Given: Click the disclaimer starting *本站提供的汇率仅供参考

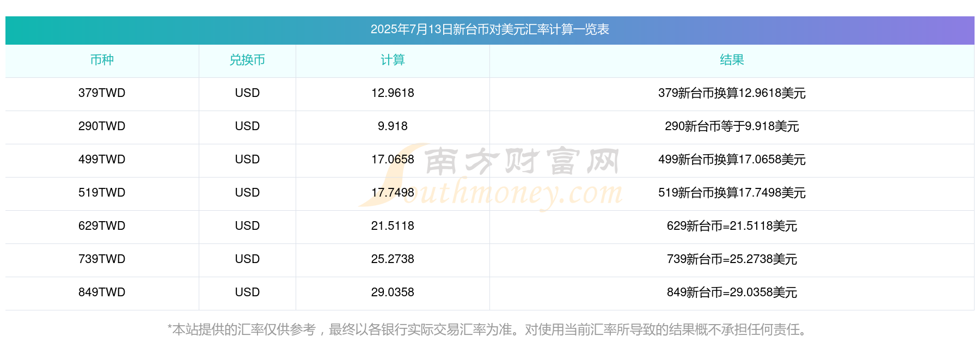Looking at the screenshot, I should coord(489,329).
